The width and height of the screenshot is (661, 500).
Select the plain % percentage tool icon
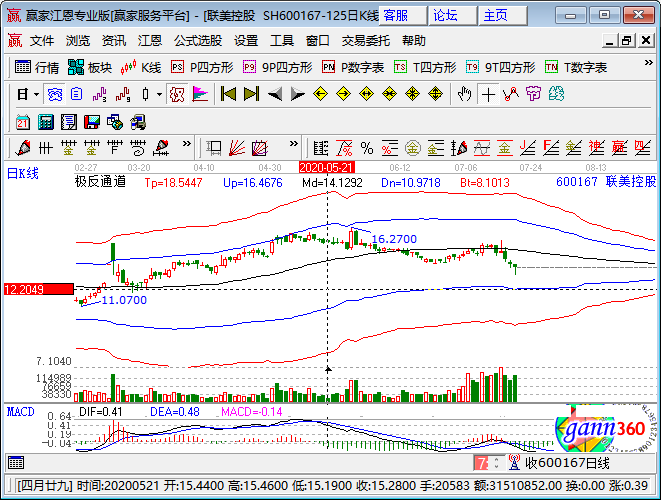click(367, 148)
